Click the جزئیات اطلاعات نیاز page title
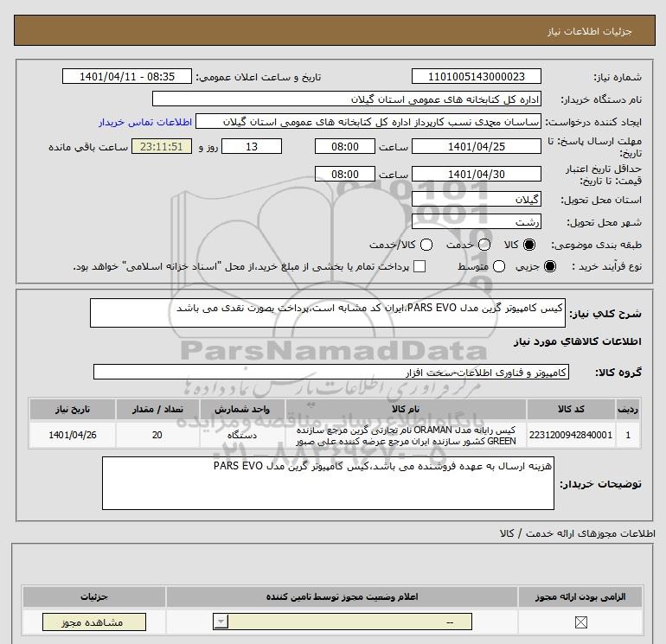 point(590,31)
